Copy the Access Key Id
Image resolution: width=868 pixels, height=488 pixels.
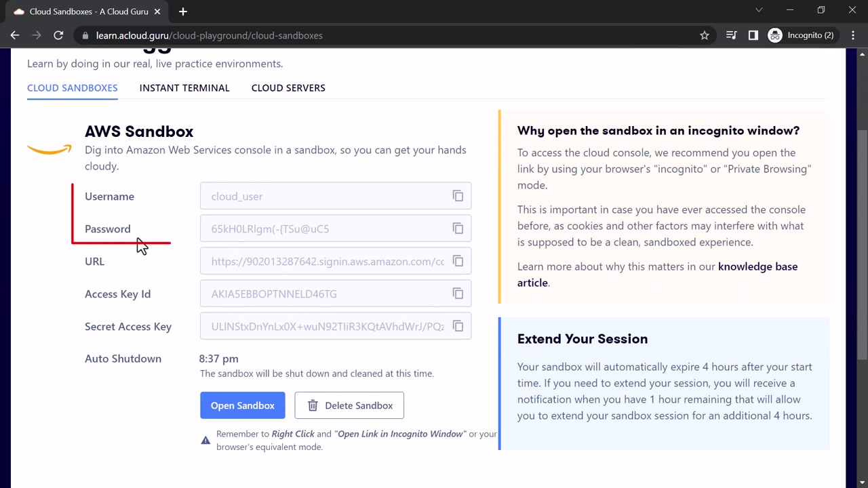click(458, 294)
